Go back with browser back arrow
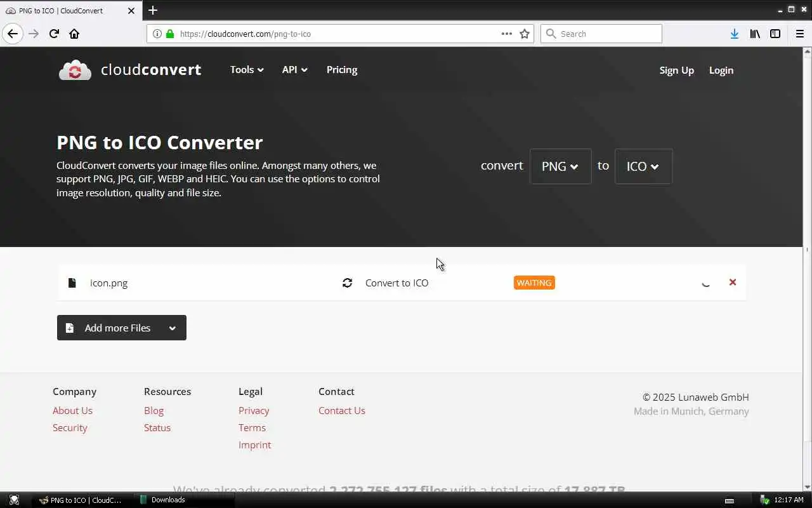The image size is (812, 508). click(x=13, y=34)
